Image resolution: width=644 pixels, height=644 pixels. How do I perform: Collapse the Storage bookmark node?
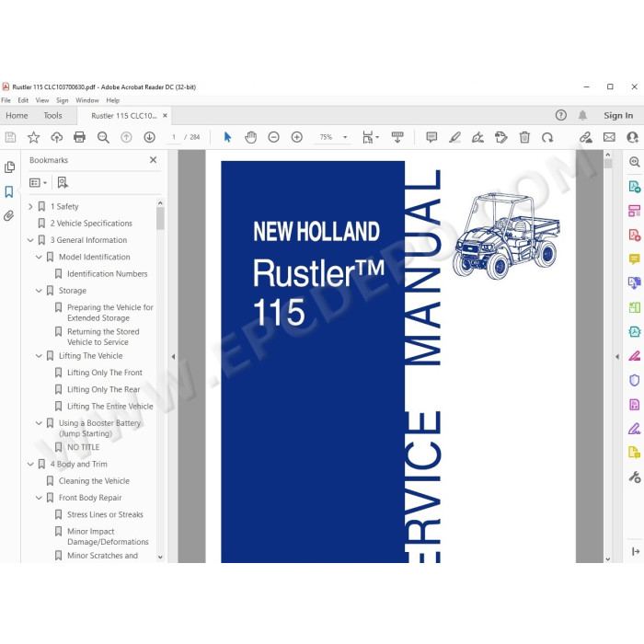(39, 291)
